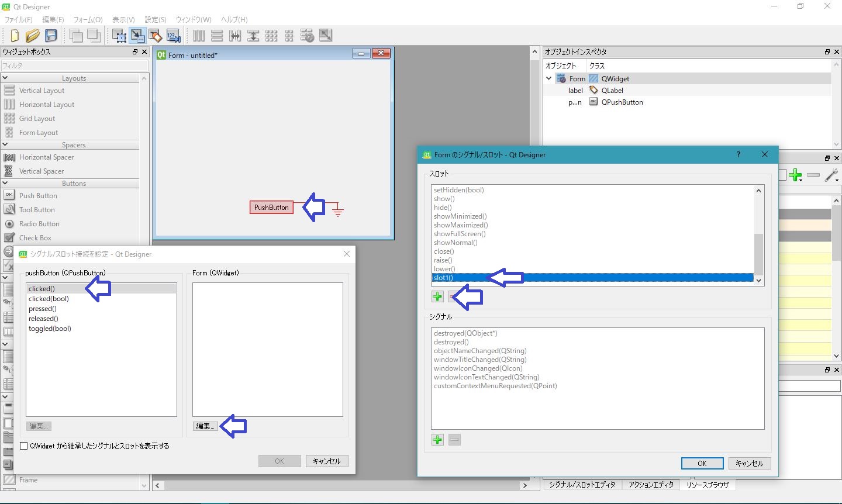
Task: Open an existing form file
Action: (x=33, y=36)
